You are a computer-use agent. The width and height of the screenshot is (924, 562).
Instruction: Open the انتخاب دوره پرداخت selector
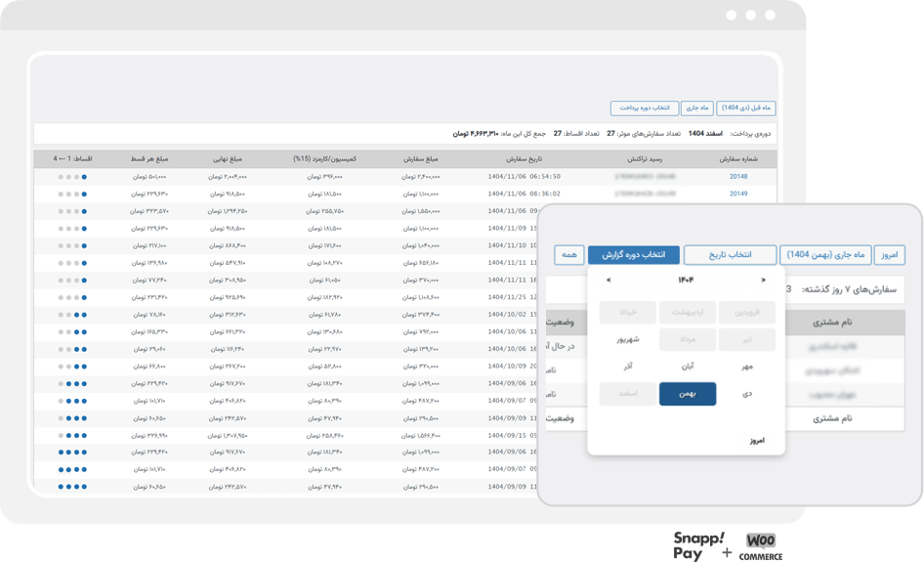[x=644, y=108]
